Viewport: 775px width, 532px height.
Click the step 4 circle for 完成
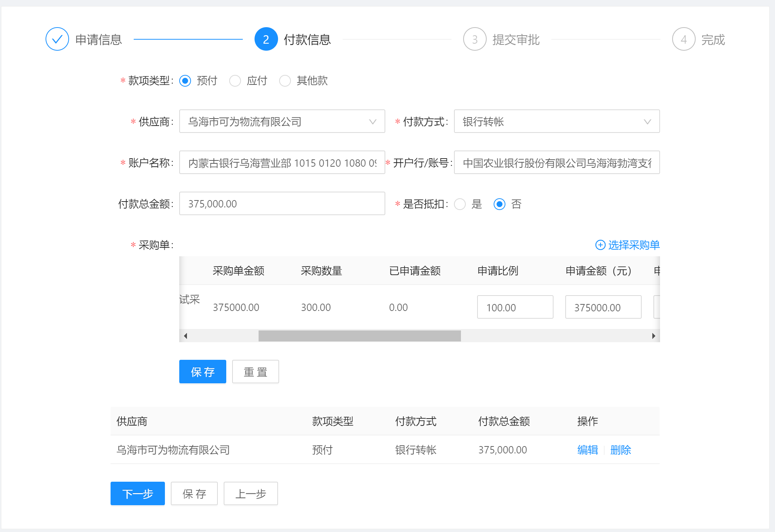[683, 39]
